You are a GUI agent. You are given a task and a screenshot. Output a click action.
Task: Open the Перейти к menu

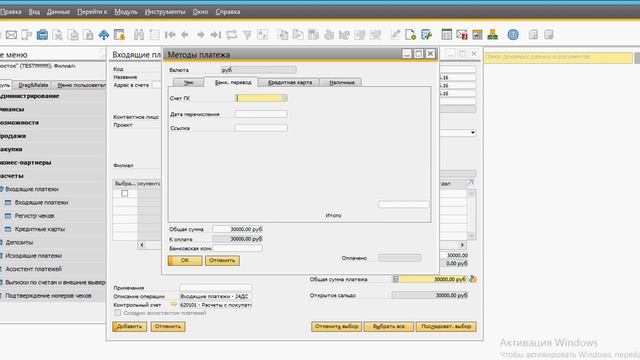92,12
